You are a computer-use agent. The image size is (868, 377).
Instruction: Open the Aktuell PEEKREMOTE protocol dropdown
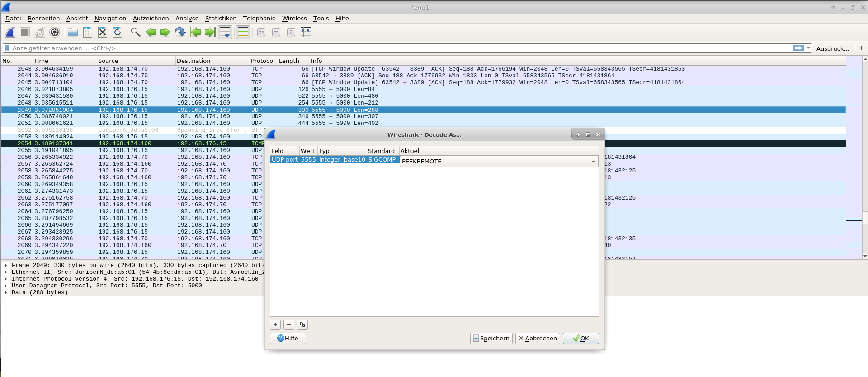pyautogui.click(x=499, y=162)
